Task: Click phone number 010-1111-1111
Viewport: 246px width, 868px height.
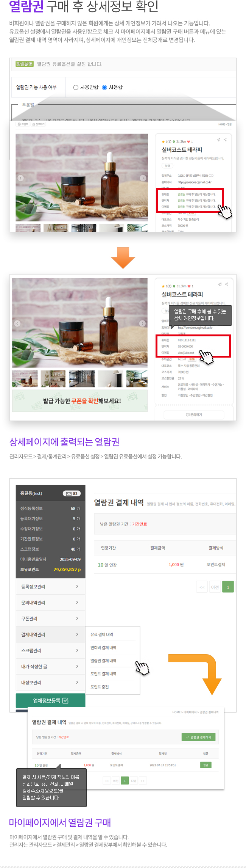Action: (x=187, y=340)
